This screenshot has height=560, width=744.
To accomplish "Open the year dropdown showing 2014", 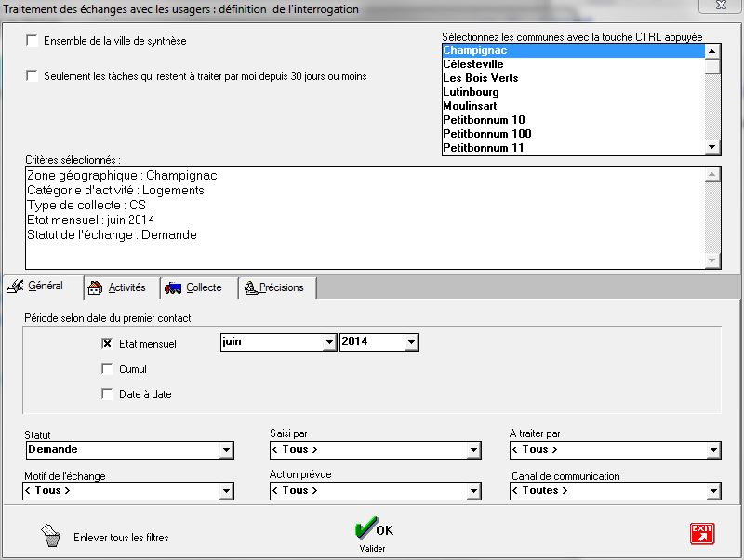I will coord(411,342).
